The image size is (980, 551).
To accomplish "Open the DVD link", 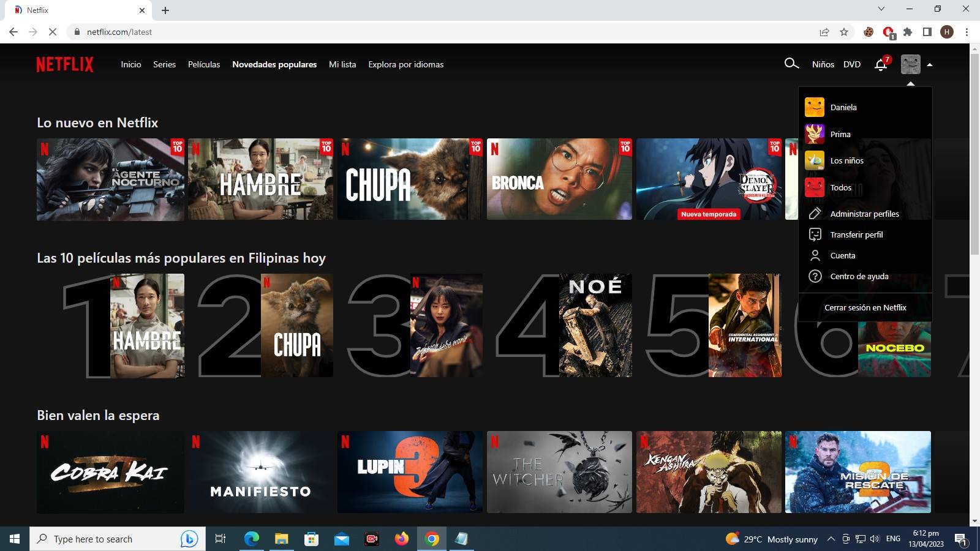I will tap(852, 64).
